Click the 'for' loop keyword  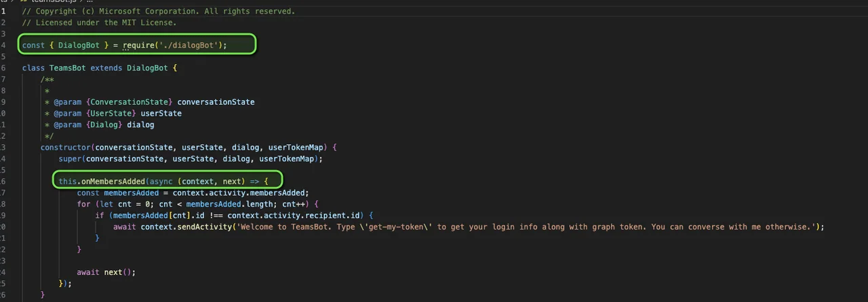(x=83, y=204)
